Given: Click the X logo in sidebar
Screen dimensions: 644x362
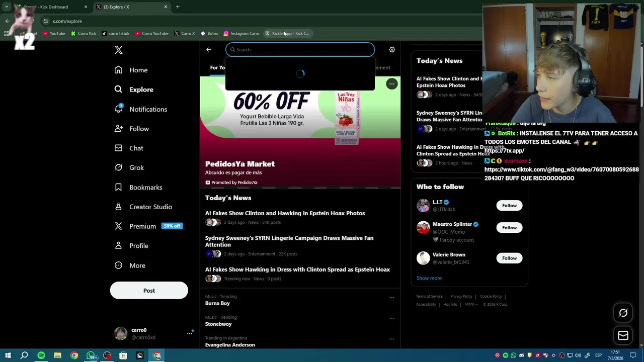Looking at the screenshot, I should coord(119,50).
